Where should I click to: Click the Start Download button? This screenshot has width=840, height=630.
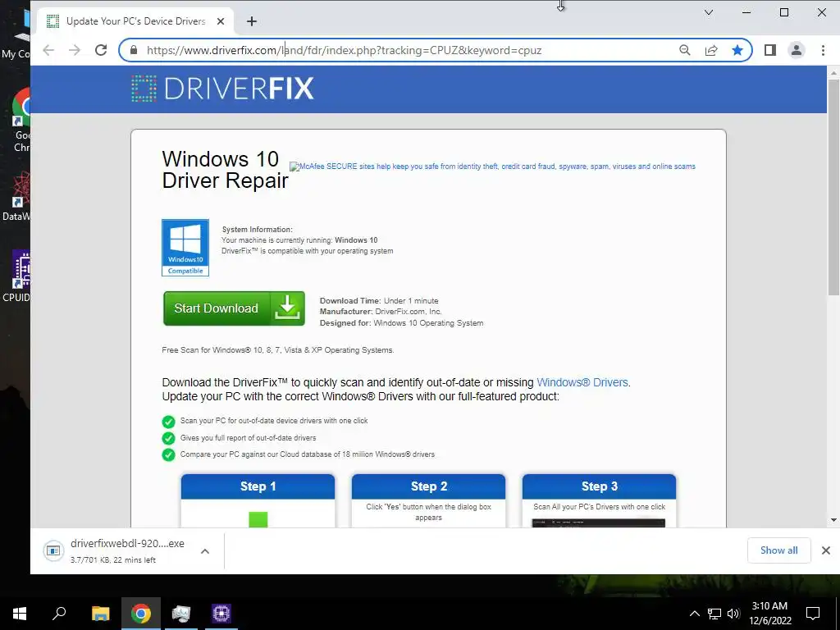point(234,308)
